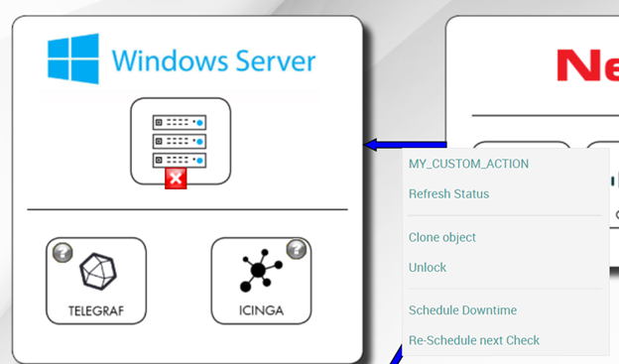Click the TELEGRAF label text
This screenshot has height=364, width=619.
(x=96, y=311)
